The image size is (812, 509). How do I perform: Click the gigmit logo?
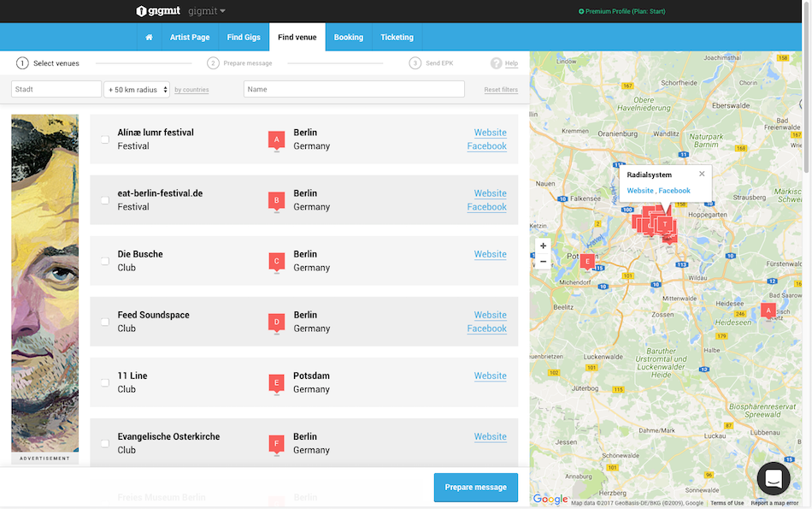[158, 11]
